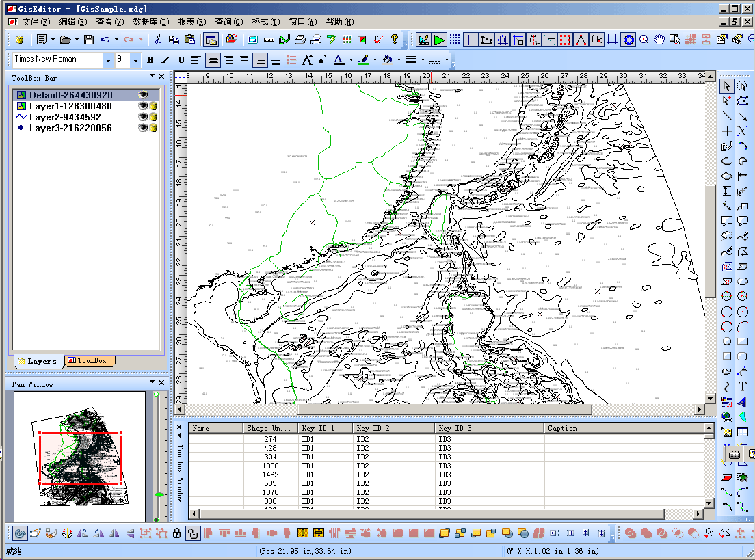Screen dimensions: 755x560
Task: Toggle bold text formatting
Action: point(150,60)
